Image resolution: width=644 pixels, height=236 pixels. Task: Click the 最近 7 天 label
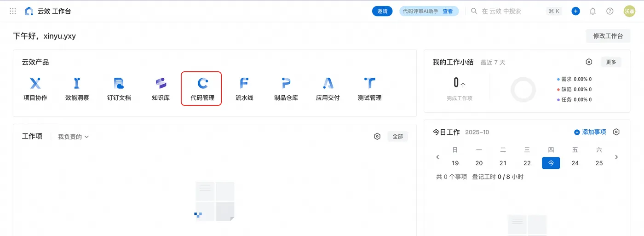(493, 63)
